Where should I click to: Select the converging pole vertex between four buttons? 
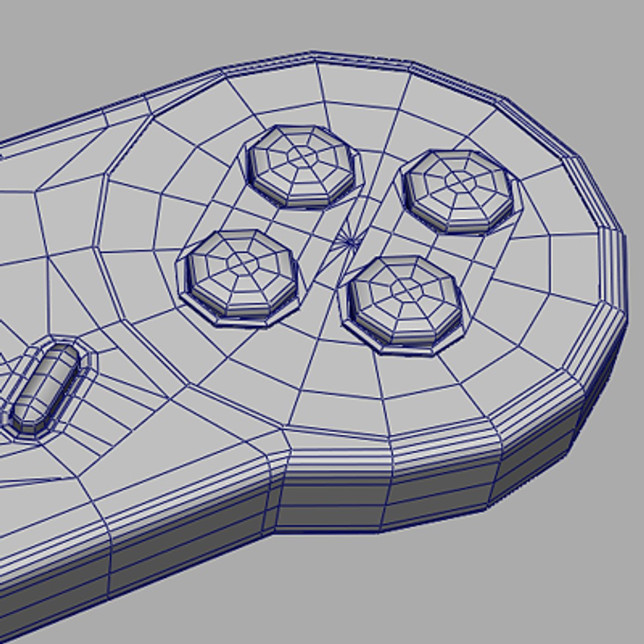pyautogui.click(x=351, y=242)
